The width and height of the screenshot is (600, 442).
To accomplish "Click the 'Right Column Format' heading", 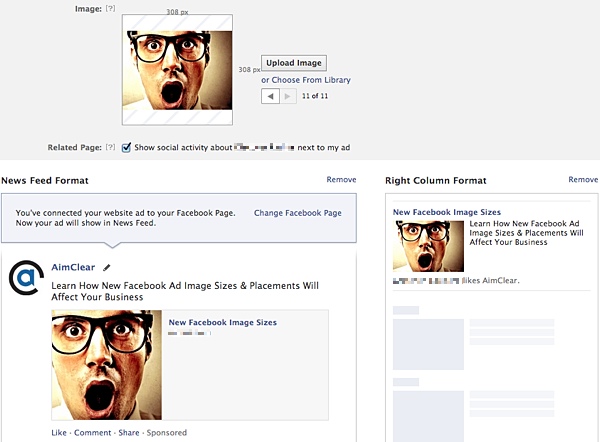I will pos(436,180).
